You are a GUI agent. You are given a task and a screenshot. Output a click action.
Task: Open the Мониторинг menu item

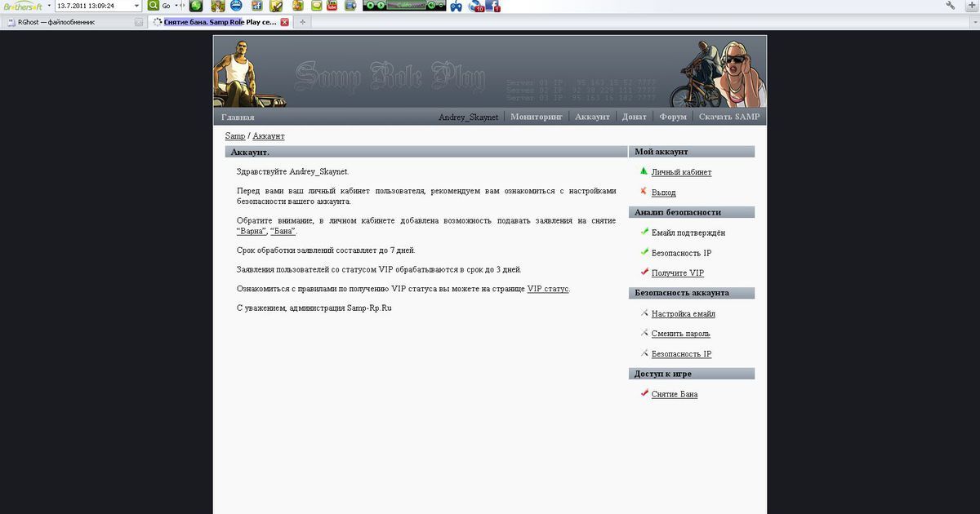coord(537,117)
